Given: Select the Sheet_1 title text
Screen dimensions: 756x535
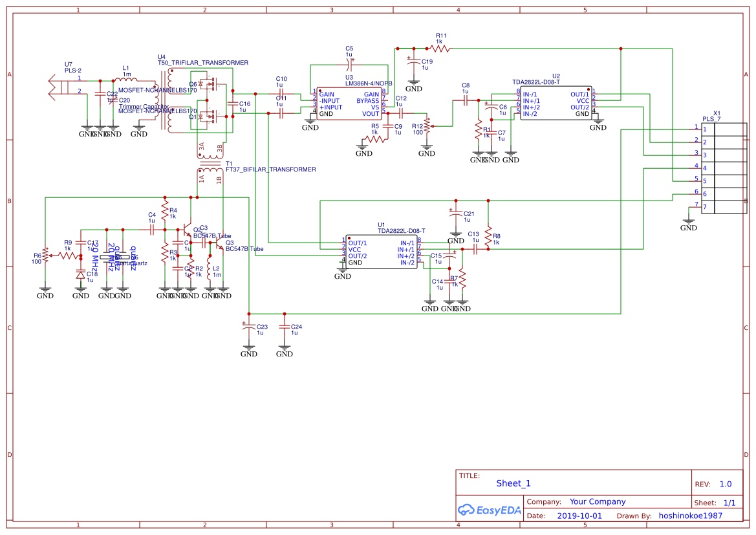Looking at the screenshot, I should click(513, 483).
